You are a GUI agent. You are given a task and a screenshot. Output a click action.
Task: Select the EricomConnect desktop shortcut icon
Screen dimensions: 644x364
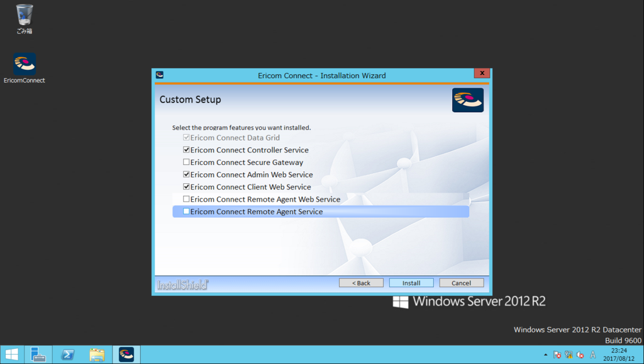tap(25, 68)
